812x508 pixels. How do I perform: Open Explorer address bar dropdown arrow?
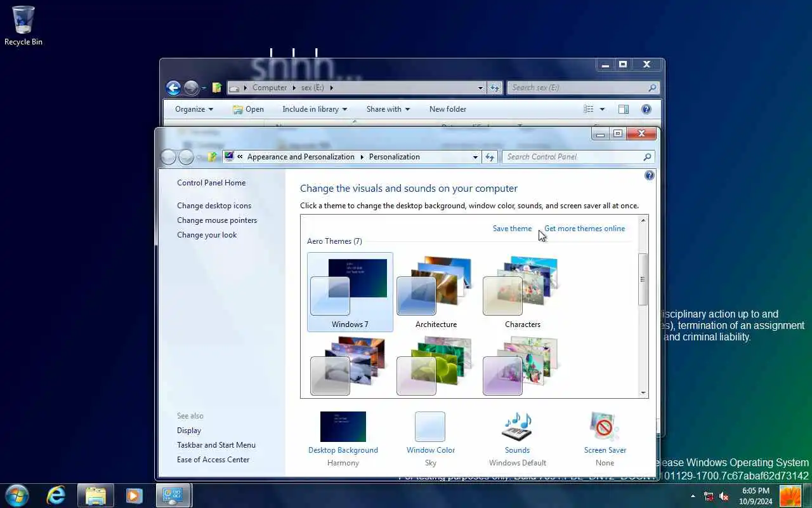click(x=480, y=88)
